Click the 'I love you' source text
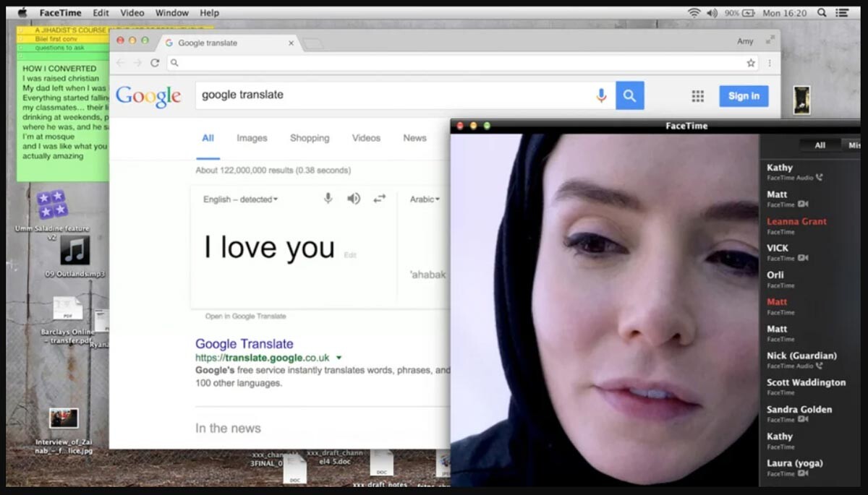The image size is (868, 495). (268, 247)
